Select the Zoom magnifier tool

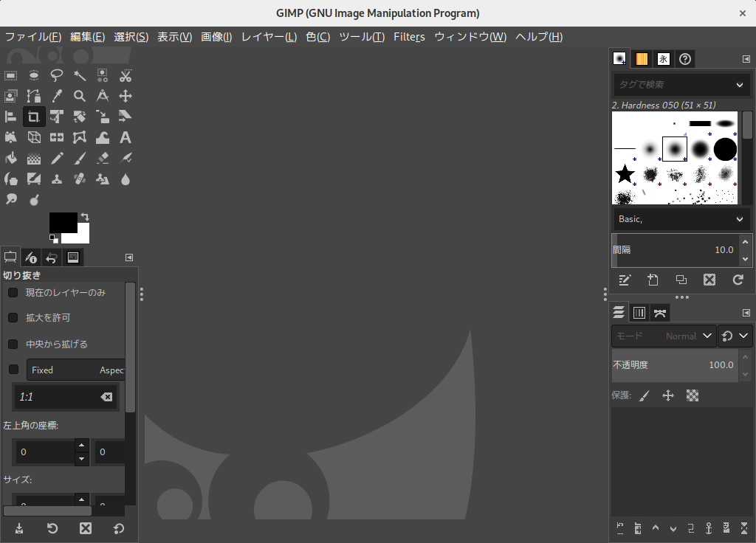pyautogui.click(x=80, y=96)
